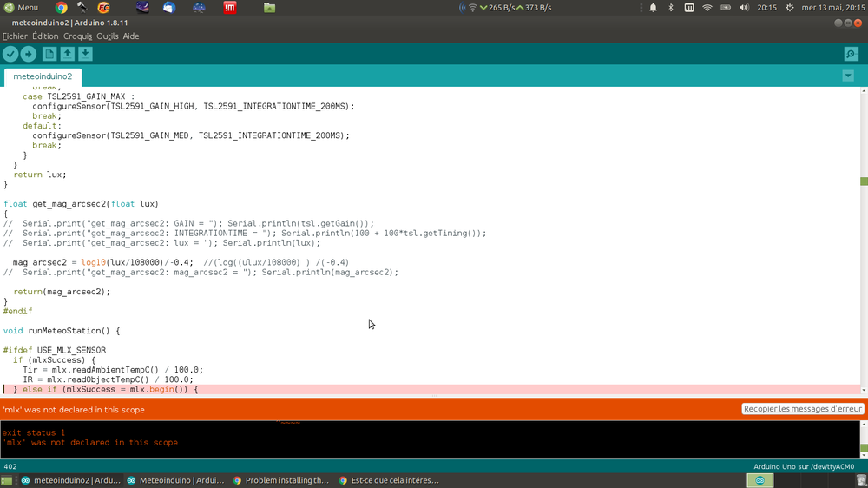
Task: Open the red '!m' application launcher
Action: point(230,7)
